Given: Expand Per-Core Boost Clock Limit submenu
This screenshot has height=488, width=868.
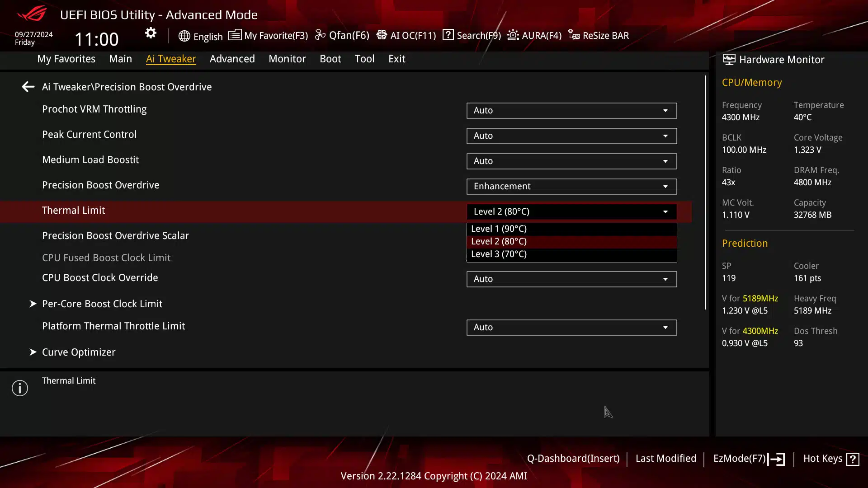Looking at the screenshot, I should click(x=102, y=304).
